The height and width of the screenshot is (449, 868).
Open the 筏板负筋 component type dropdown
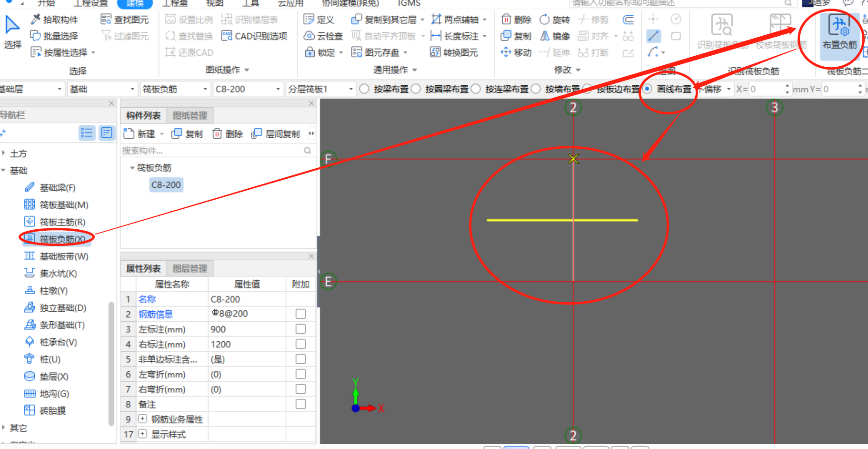[175, 89]
